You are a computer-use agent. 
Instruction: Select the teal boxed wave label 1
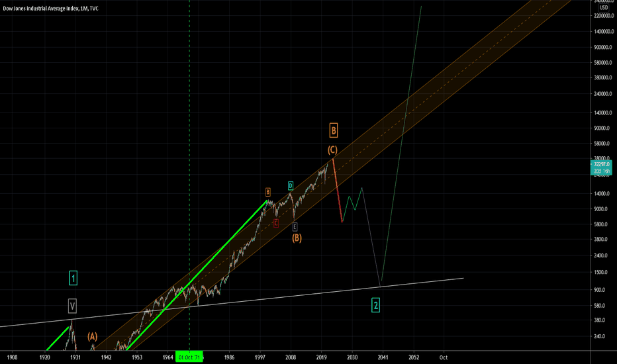tap(73, 278)
